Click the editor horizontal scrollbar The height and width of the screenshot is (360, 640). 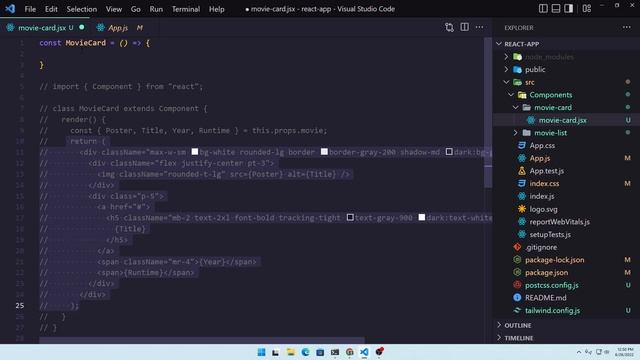point(202,340)
